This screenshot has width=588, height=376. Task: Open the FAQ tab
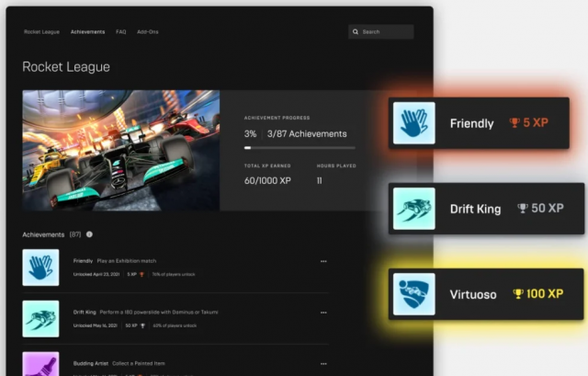tap(120, 32)
